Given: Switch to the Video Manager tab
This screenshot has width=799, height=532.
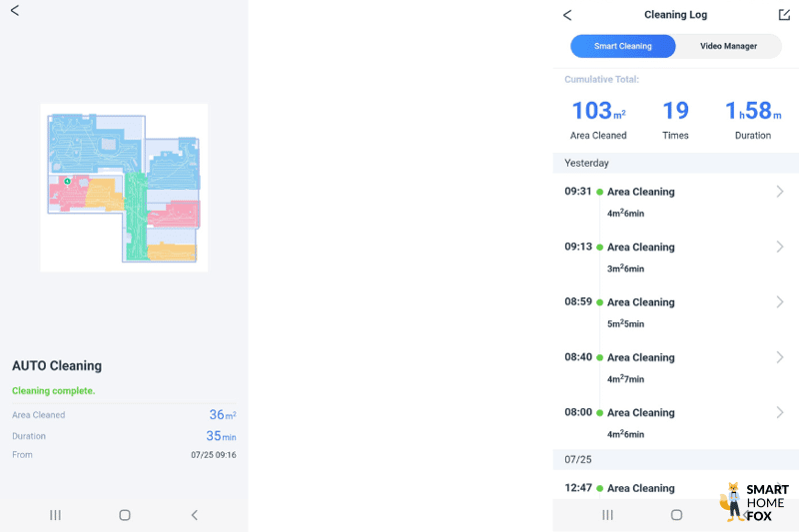Looking at the screenshot, I should tap(728, 46).
